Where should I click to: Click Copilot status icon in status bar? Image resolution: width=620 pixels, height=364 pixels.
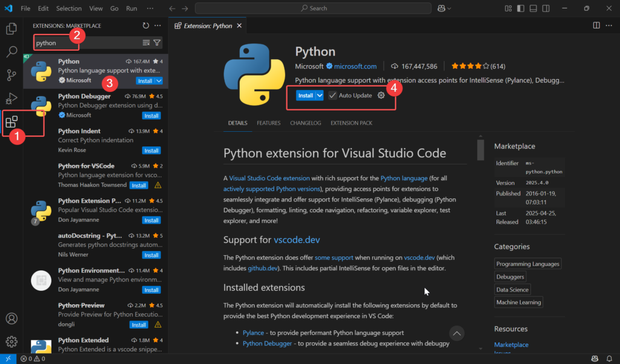coord(595,359)
